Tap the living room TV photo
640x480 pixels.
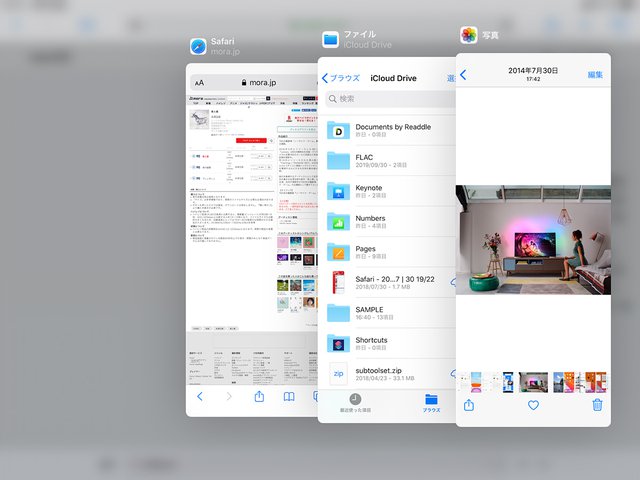tap(533, 239)
